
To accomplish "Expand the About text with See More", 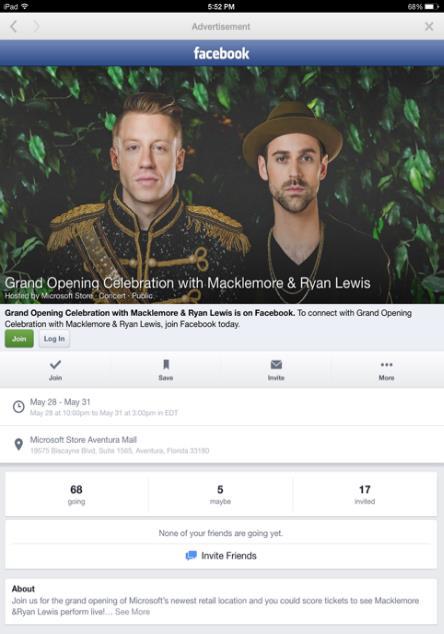I will (x=133, y=612).
